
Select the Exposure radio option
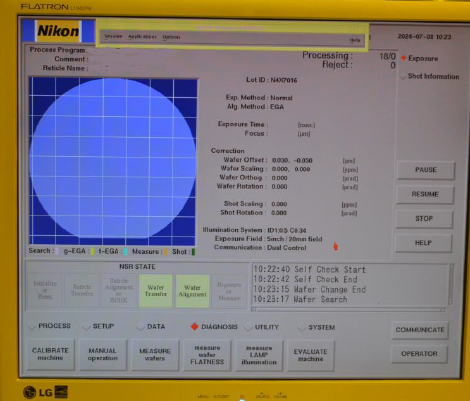coord(403,58)
